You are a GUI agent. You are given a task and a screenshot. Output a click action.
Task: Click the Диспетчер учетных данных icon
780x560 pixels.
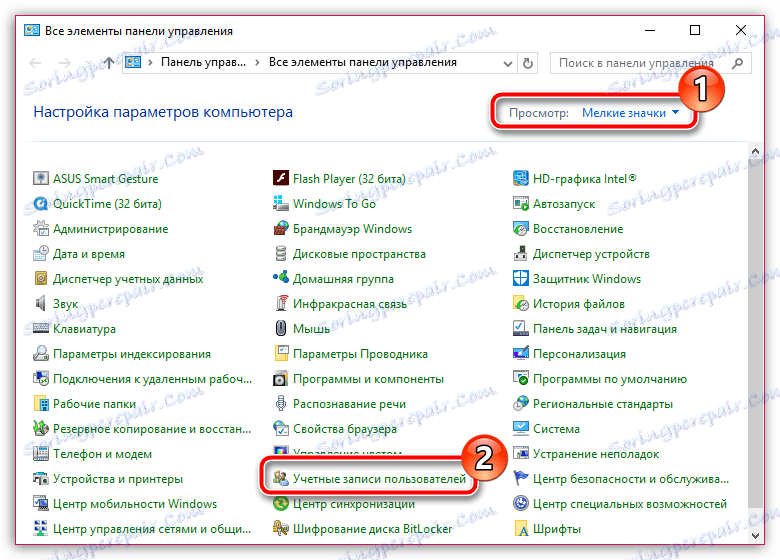coord(40,279)
